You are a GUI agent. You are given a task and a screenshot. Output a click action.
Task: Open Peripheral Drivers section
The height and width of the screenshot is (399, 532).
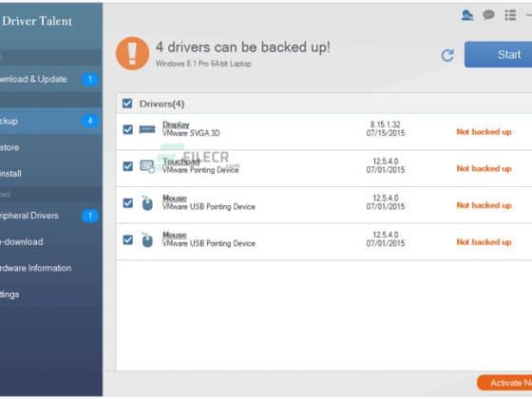coord(51,216)
